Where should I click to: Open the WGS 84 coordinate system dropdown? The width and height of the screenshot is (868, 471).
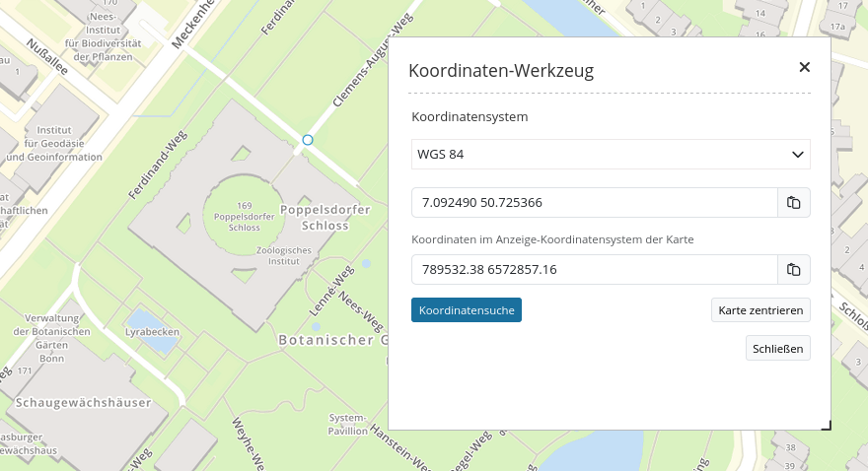point(610,155)
